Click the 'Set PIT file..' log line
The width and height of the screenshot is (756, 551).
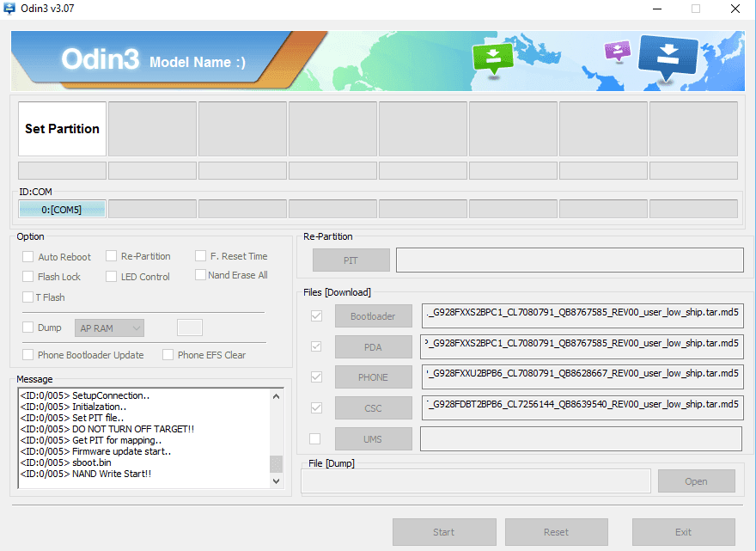click(72, 418)
